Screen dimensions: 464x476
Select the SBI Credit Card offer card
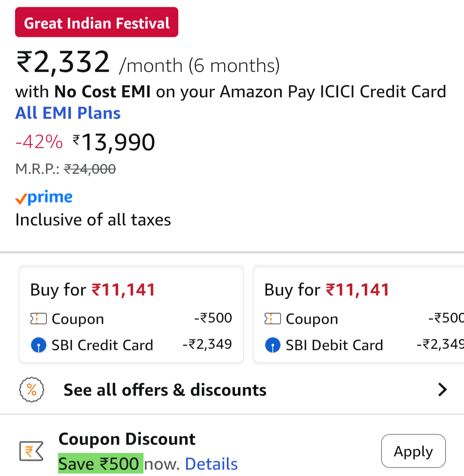point(131,315)
